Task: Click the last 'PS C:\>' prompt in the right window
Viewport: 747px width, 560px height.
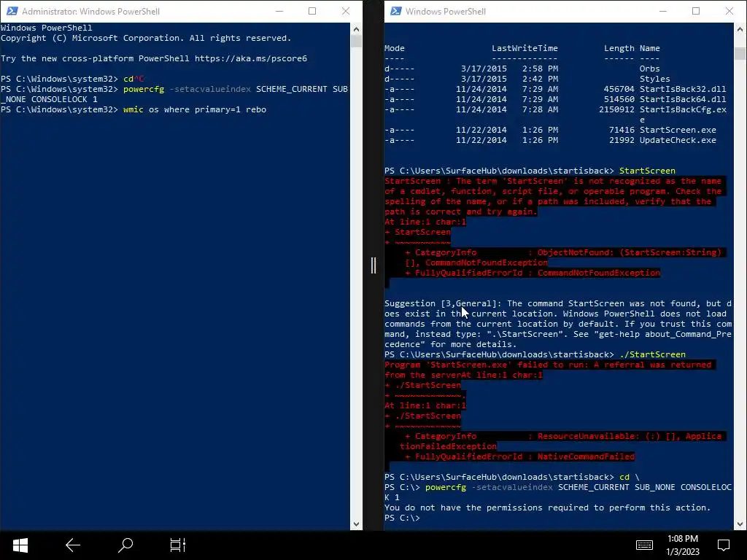Action: (402, 518)
